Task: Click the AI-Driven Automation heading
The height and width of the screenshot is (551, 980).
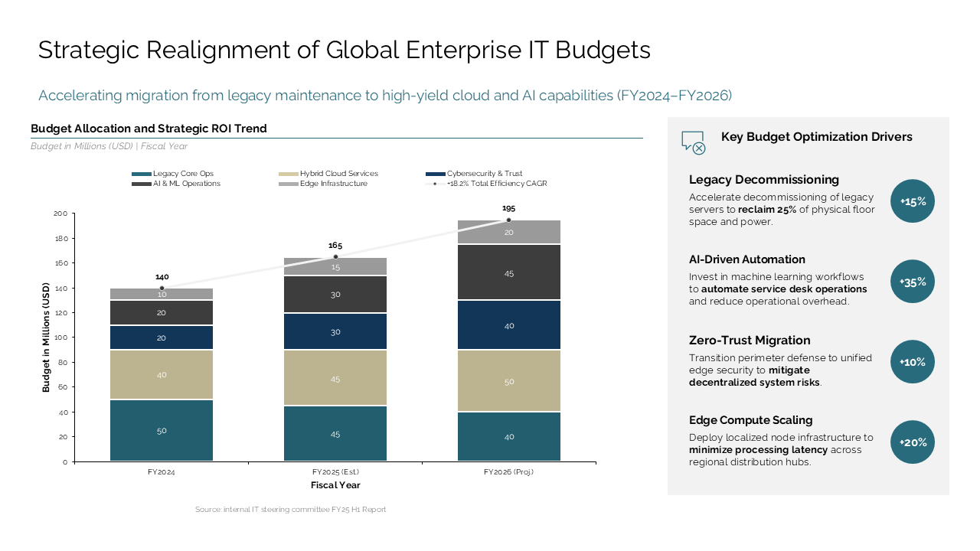Action: click(x=747, y=259)
